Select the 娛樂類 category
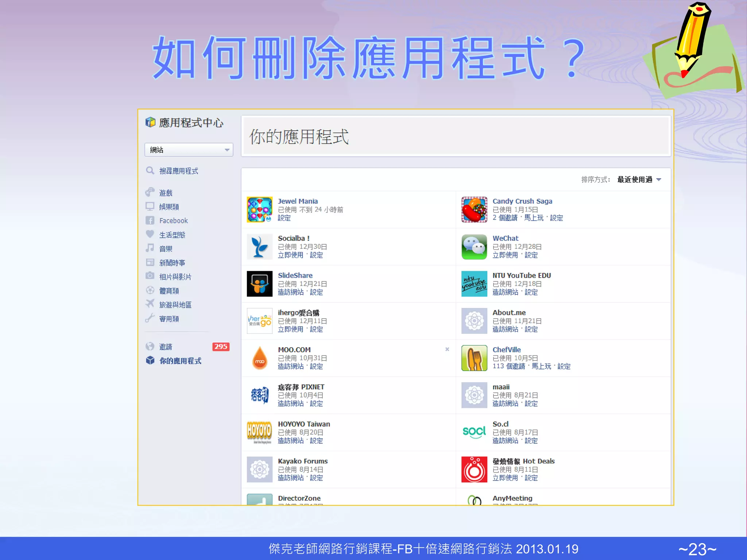Viewport: 747px width, 560px height. tap(169, 207)
